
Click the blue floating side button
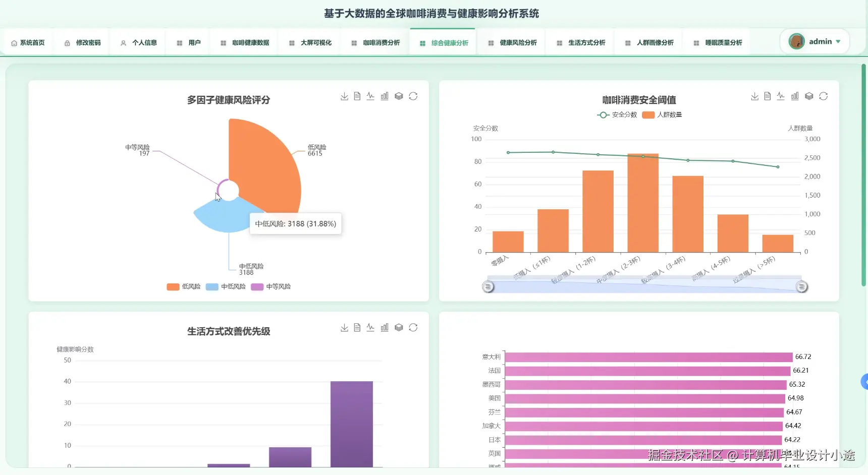tap(864, 382)
